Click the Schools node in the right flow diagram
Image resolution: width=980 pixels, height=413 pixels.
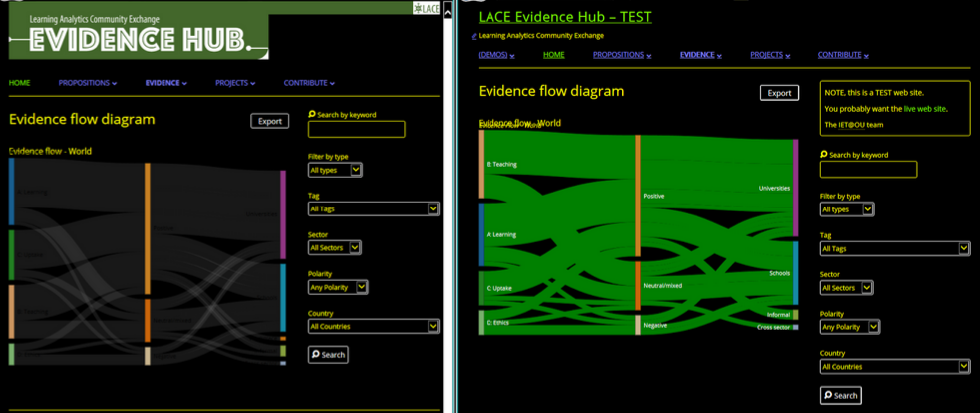[x=795, y=273]
